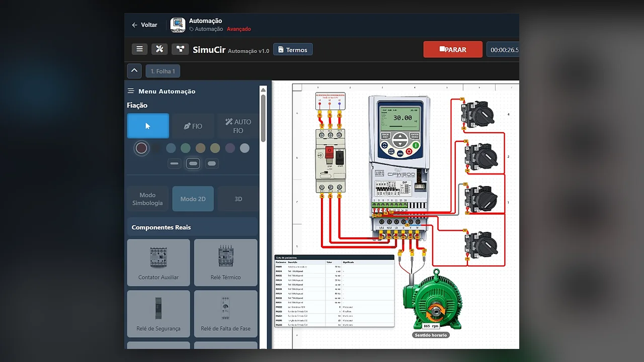644x362 pixels.
Task: Go back with the Voltar arrow
Action: [144, 25]
